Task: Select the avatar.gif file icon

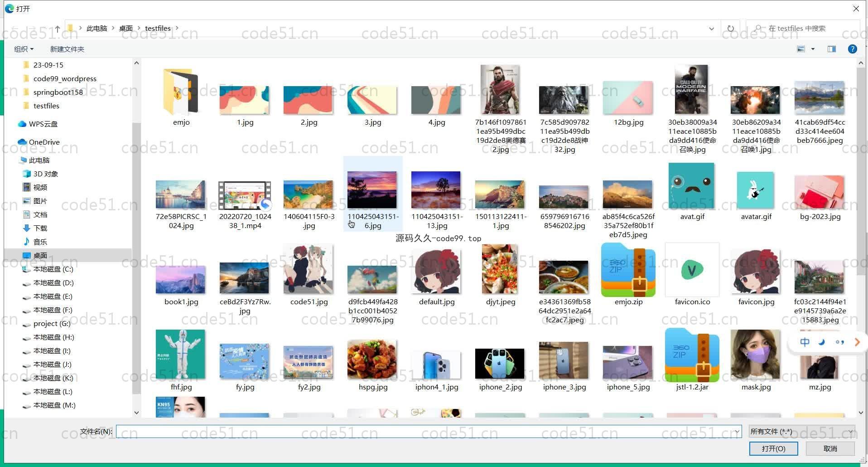Action: (756, 190)
